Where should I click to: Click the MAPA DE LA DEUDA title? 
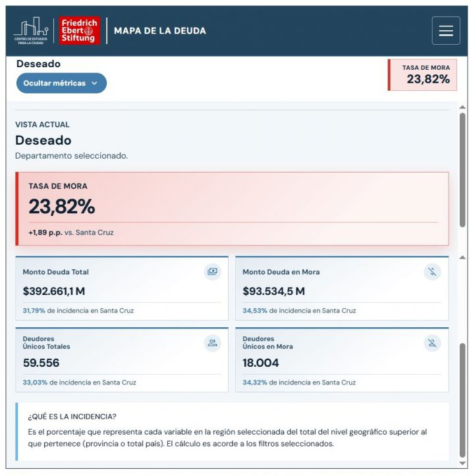point(160,31)
